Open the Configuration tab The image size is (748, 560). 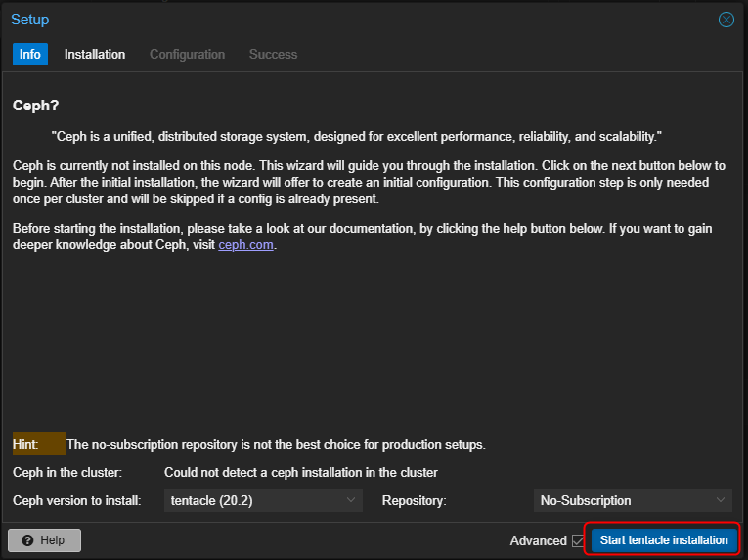tap(187, 54)
